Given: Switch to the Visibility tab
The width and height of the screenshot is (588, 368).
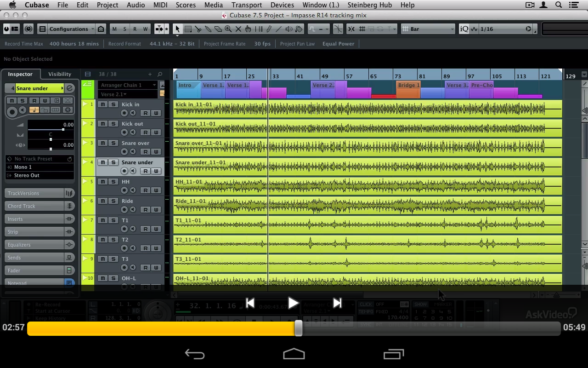Looking at the screenshot, I should pos(60,74).
